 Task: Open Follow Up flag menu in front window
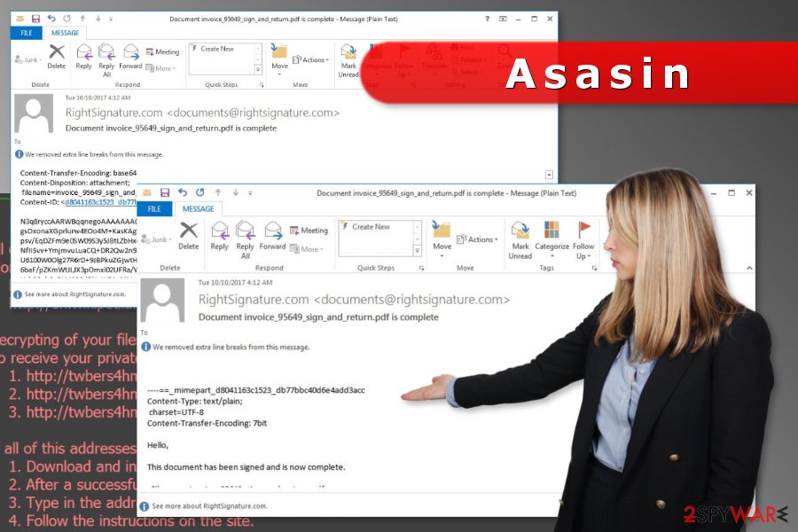[x=583, y=239]
